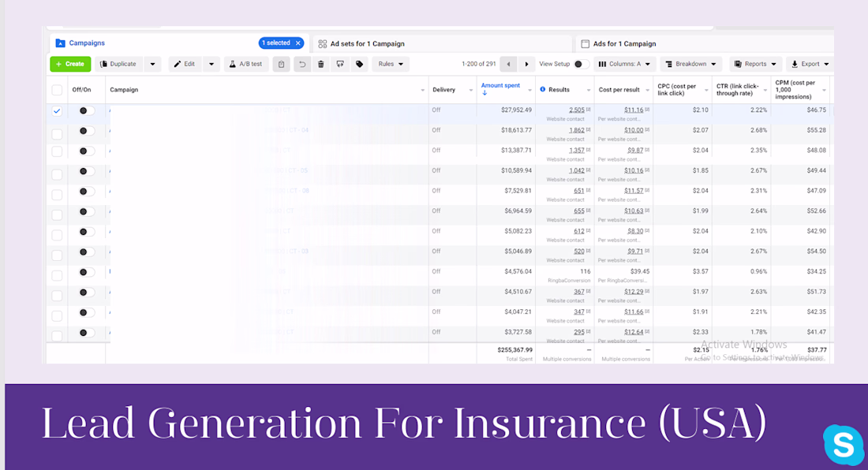Tick the select-all checkbox in header
This screenshot has width=868, height=470.
(x=57, y=90)
